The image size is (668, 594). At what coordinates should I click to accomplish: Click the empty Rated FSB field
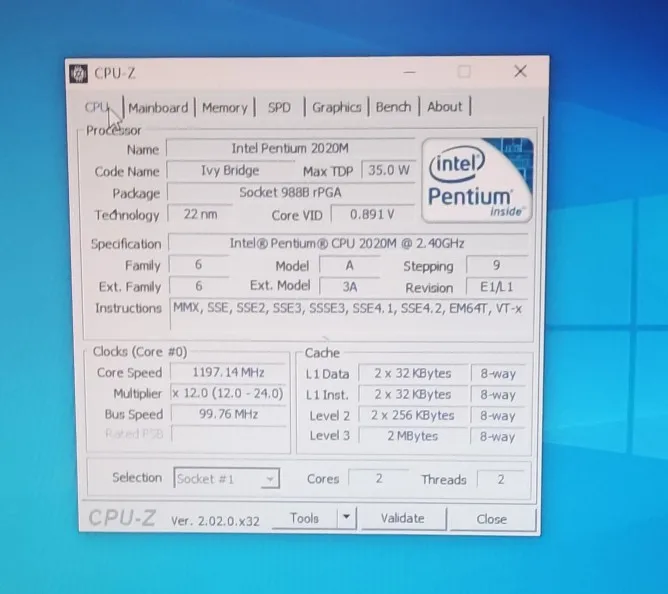click(228, 435)
